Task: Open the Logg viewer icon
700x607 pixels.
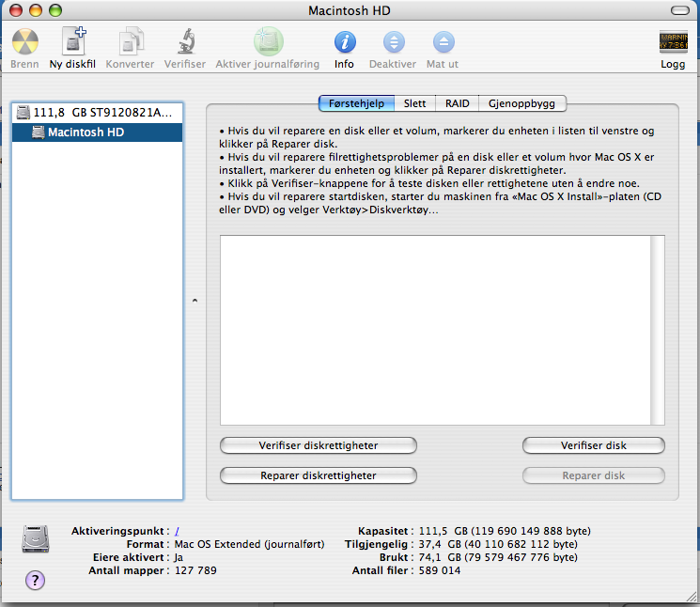Action: [674, 43]
